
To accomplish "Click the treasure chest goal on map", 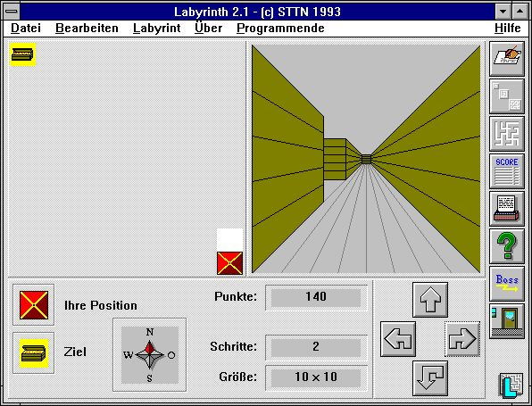I will tap(22, 54).
